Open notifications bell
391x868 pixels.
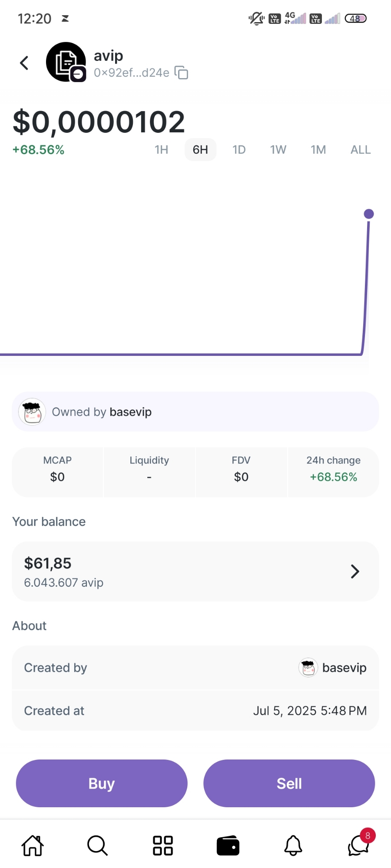(x=293, y=845)
